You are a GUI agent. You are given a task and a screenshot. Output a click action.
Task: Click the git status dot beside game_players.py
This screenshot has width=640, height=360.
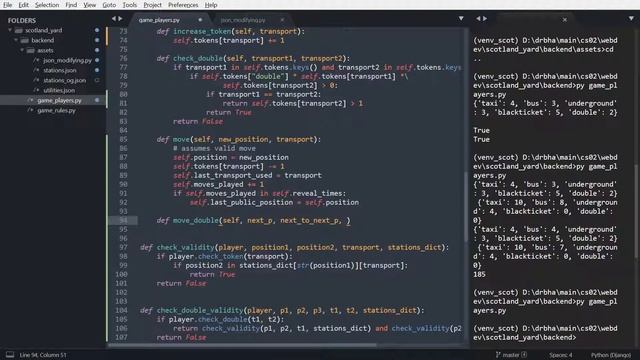coord(97,100)
